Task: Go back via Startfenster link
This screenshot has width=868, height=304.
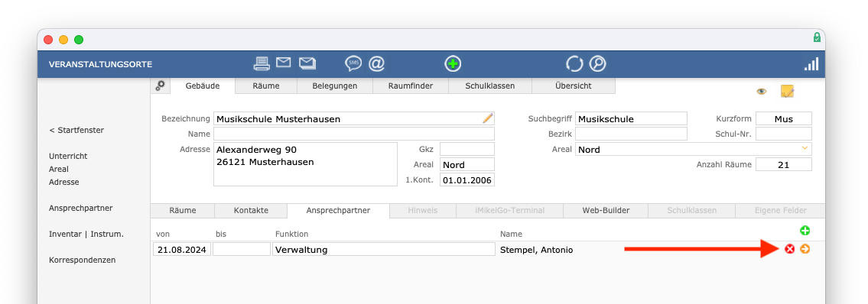Action: click(76, 130)
